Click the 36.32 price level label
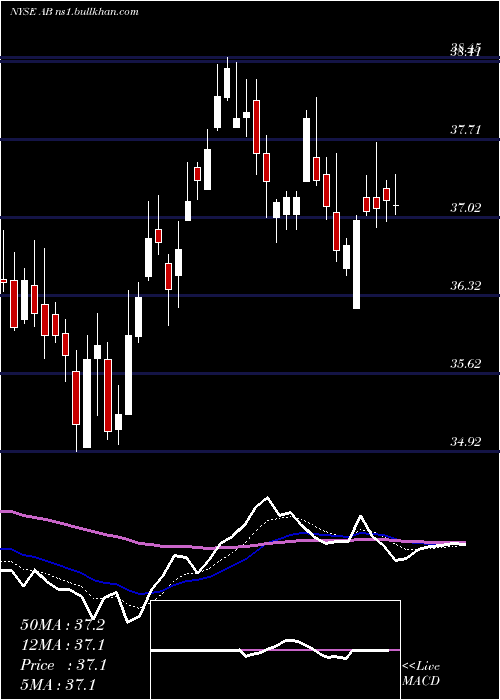Screen dimensions: 500x700 [466, 286]
